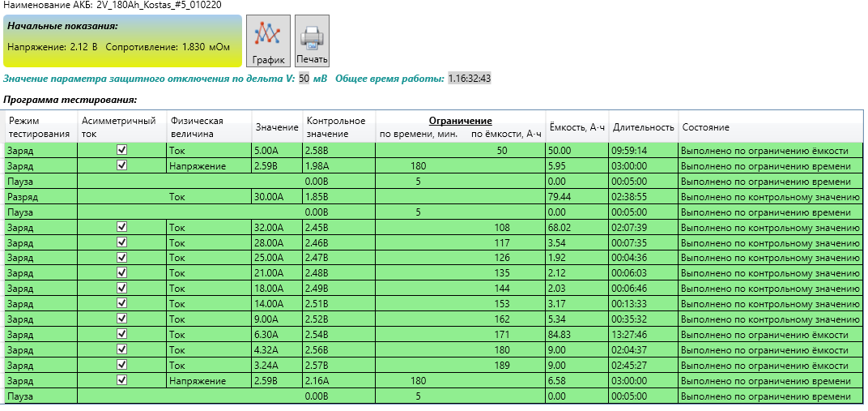
Task: Click the 00:35:32 duration cell
Action: (x=644, y=319)
